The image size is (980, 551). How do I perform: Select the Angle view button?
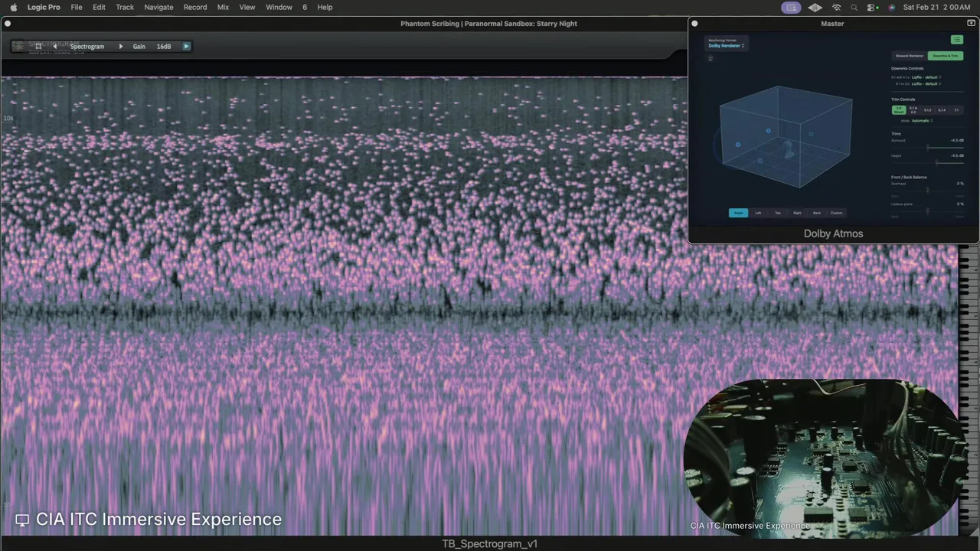click(738, 213)
